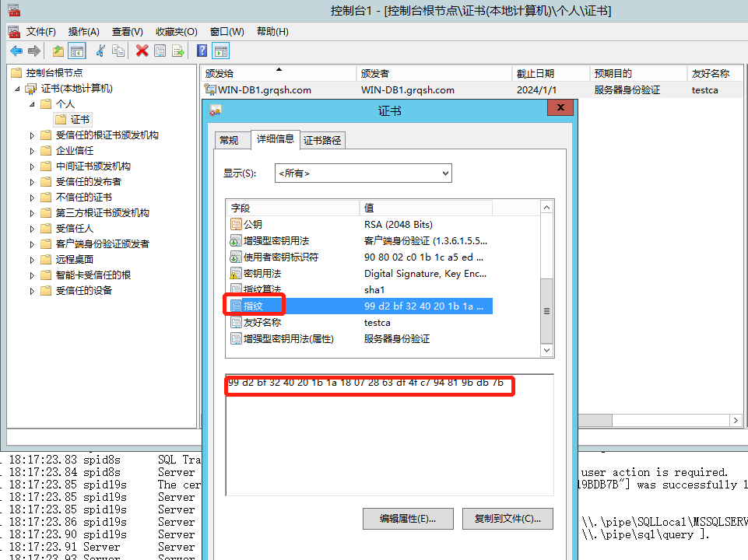This screenshot has height=560, width=748.
Task: Open the 操作(A) menu
Action: (83, 32)
